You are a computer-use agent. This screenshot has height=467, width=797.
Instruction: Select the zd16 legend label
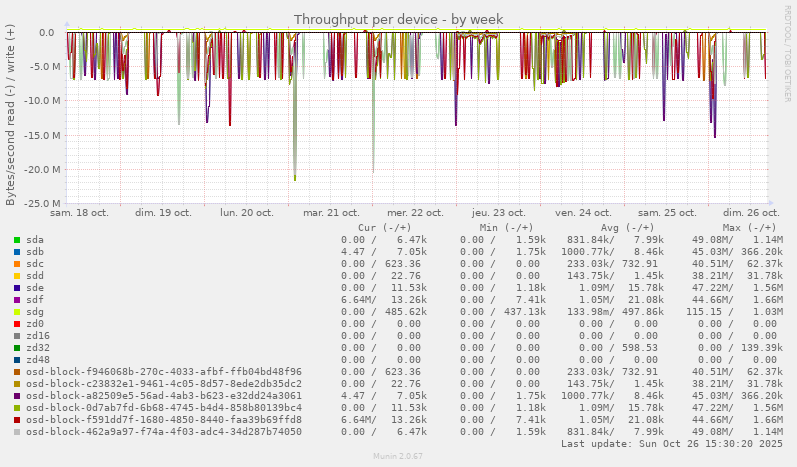(38, 336)
